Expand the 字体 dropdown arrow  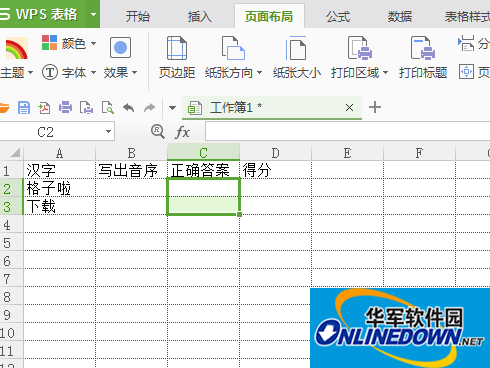(93, 72)
